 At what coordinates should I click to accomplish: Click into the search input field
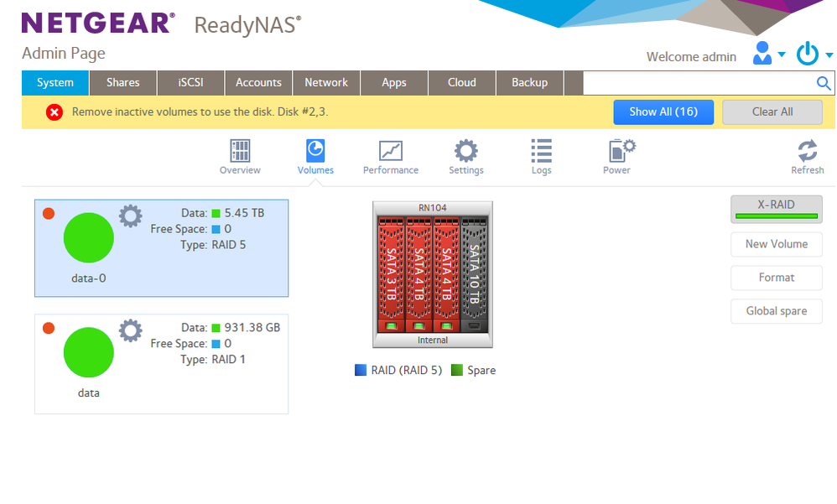point(698,83)
